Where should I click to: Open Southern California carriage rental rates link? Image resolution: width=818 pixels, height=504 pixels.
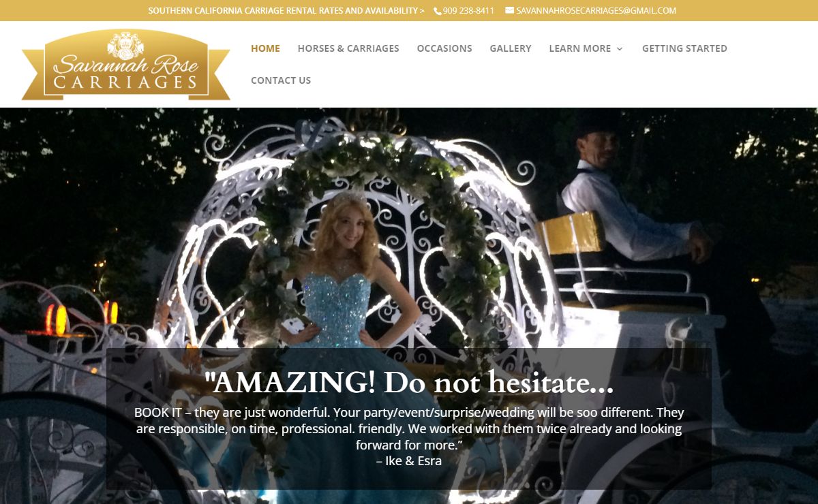click(286, 11)
